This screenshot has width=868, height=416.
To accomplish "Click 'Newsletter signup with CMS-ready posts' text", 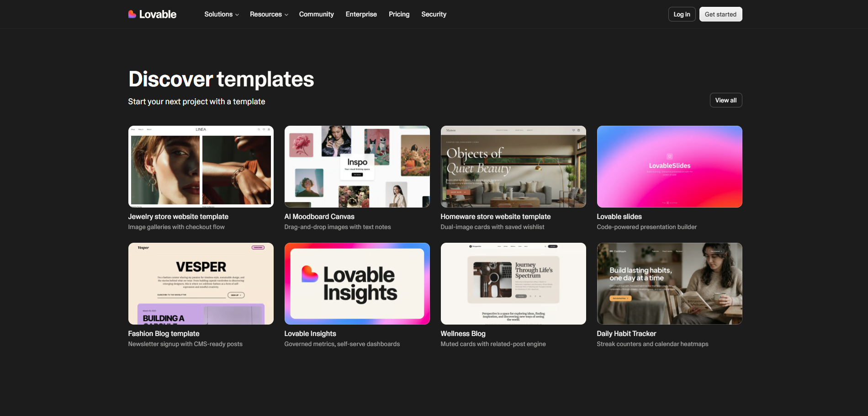I will [185, 344].
